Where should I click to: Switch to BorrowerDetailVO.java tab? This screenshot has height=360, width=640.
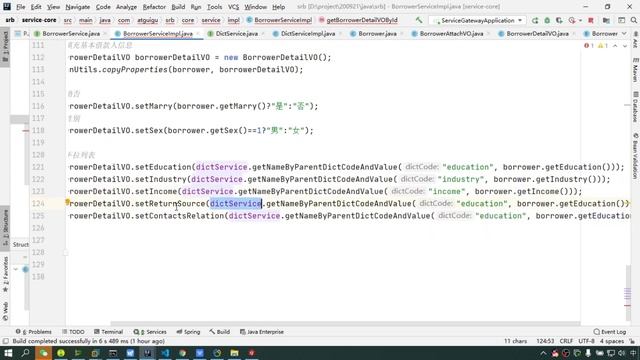[x=537, y=33]
